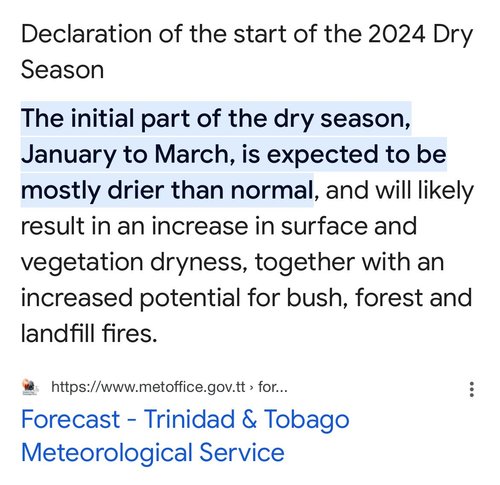Select highlighted text 'The initial part of the dry season'
The image size is (500, 485).
click(215, 119)
